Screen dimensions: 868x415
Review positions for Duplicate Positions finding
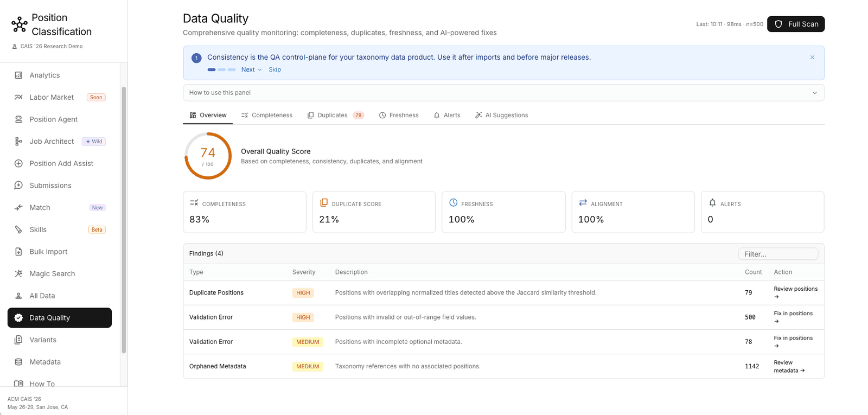coord(795,292)
